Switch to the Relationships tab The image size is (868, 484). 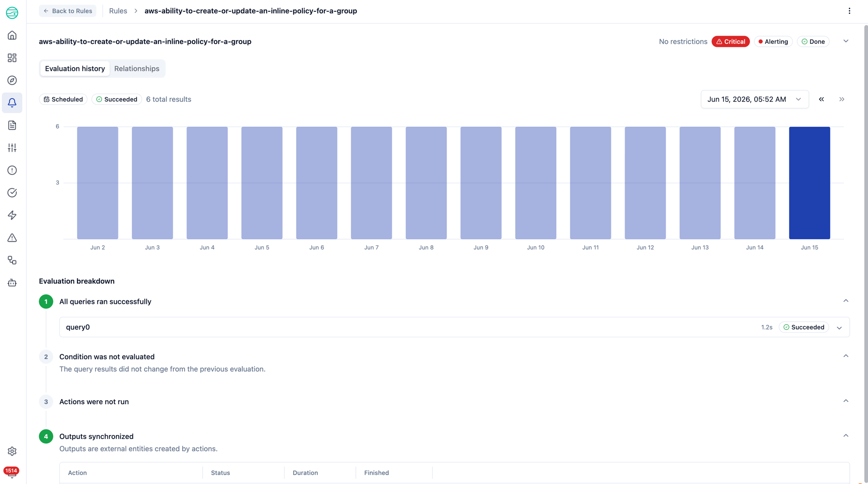tap(137, 69)
